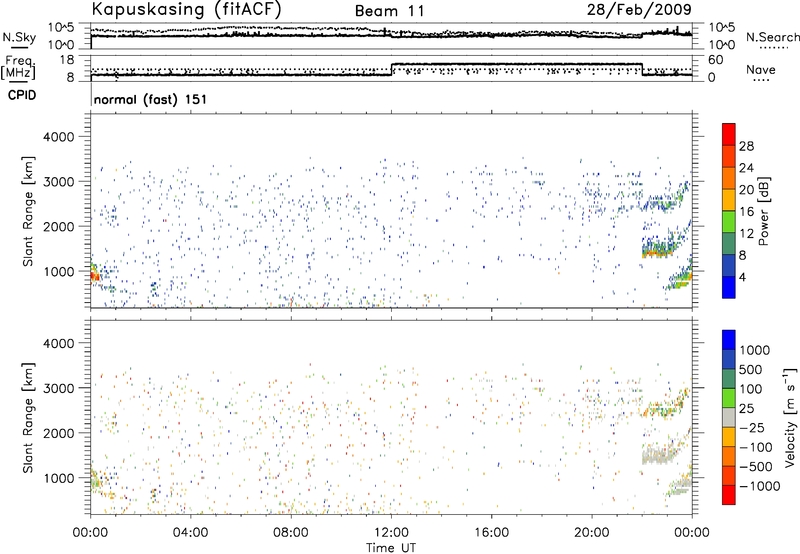Select the Beam 11 label
The image size is (800, 554).
tap(389, 11)
